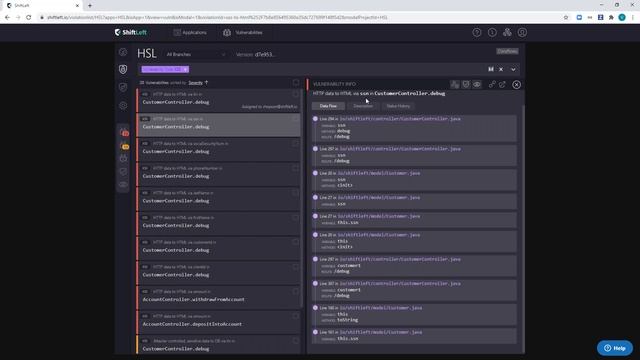Open Line 160 Customer.java link
The image size is (640, 360).
pos(380,308)
